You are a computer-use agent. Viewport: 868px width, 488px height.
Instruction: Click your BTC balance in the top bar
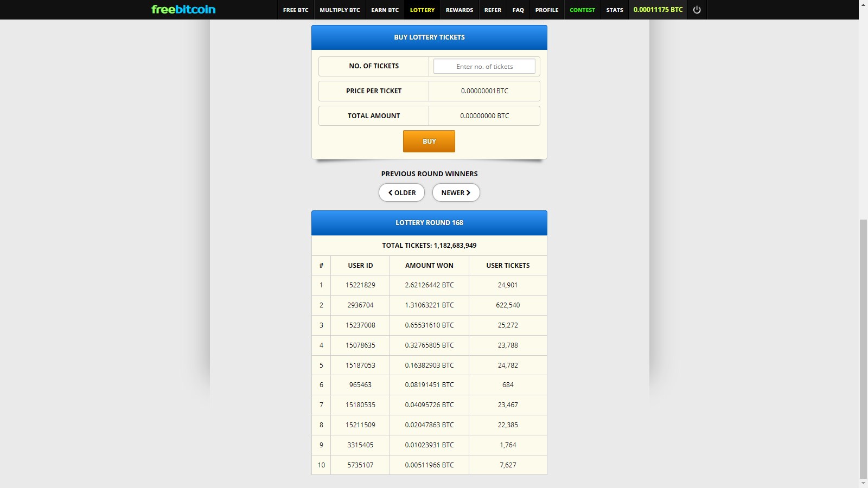(x=658, y=9)
